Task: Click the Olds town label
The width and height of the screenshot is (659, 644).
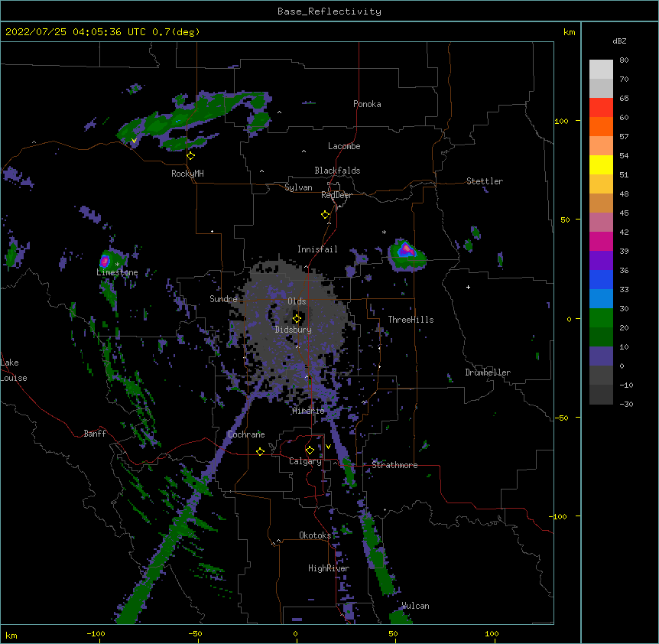Action: 297,301
